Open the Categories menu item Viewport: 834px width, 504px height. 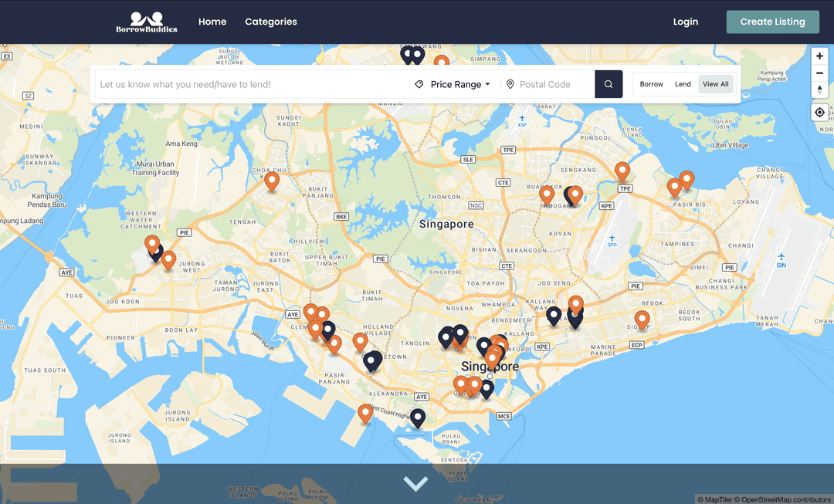[x=271, y=22]
